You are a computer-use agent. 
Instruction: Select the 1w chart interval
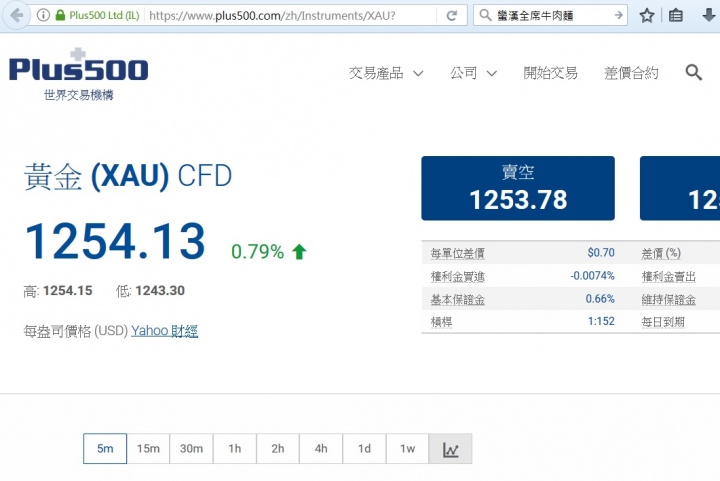click(x=407, y=448)
